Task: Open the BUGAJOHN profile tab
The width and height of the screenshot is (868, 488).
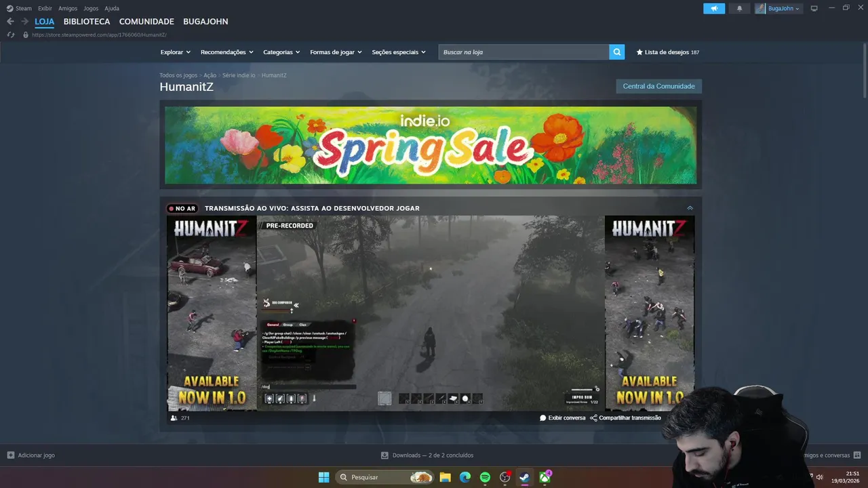Action: coord(205,22)
